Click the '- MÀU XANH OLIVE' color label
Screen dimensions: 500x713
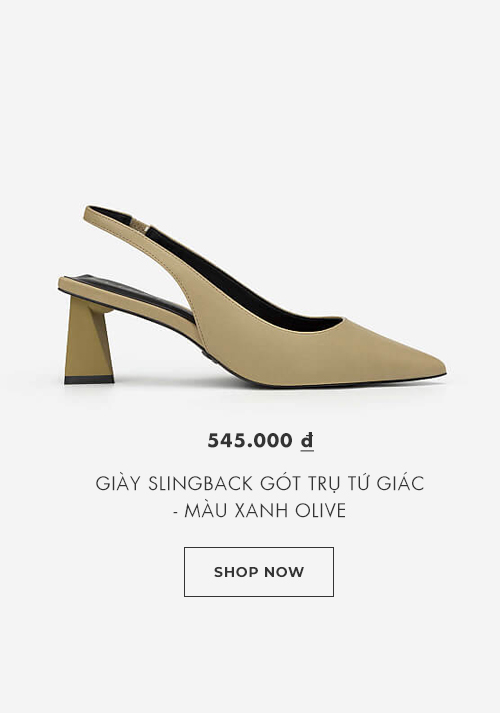tap(259, 511)
